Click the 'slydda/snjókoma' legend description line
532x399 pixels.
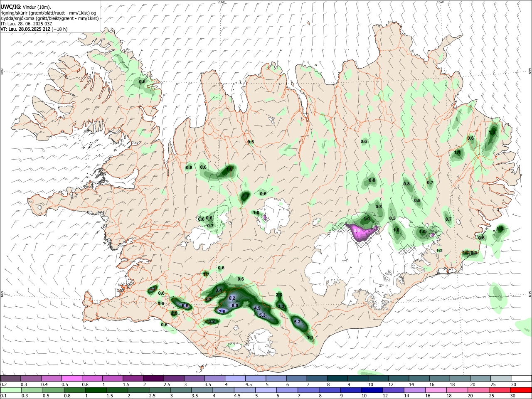click(49, 18)
